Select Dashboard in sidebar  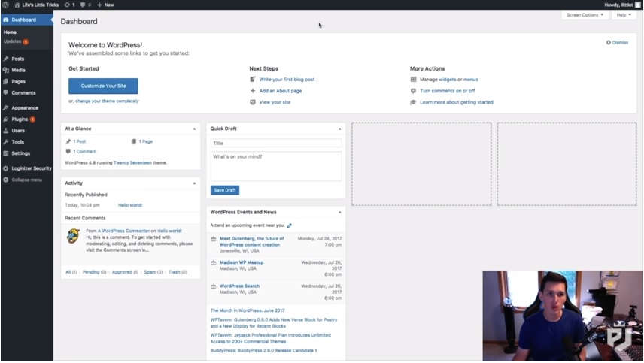tap(26, 20)
